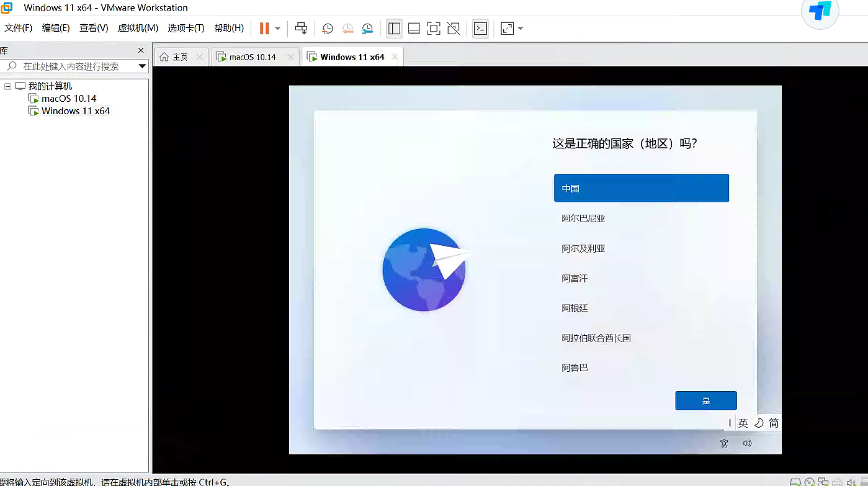Select macOS 10.14 in the library tree

69,99
